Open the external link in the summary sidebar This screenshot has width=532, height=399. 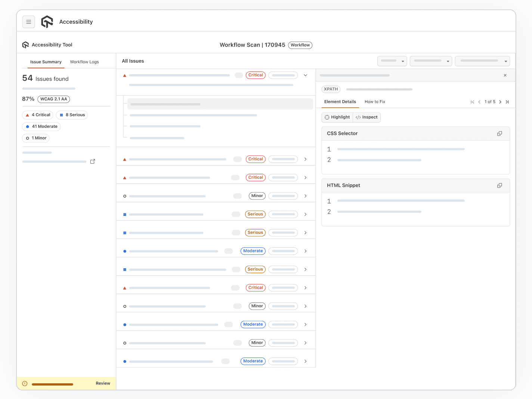click(x=93, y=161)
